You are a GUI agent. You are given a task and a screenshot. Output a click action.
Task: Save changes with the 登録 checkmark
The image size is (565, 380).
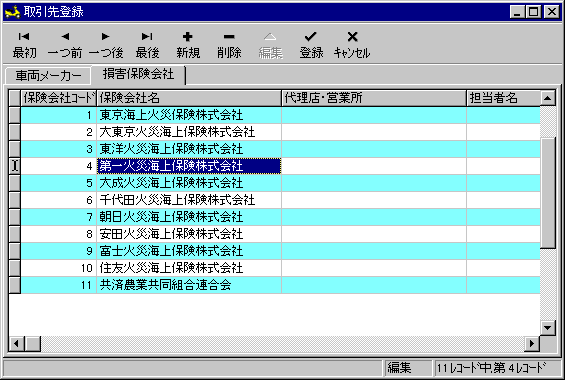coord(311,45)
